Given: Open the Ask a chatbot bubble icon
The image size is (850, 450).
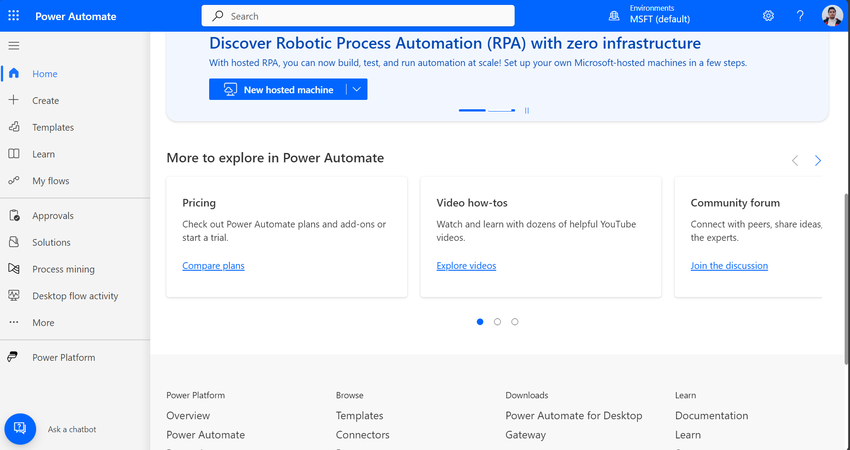Looking at the screenshot, I should (x=20, y=429).
